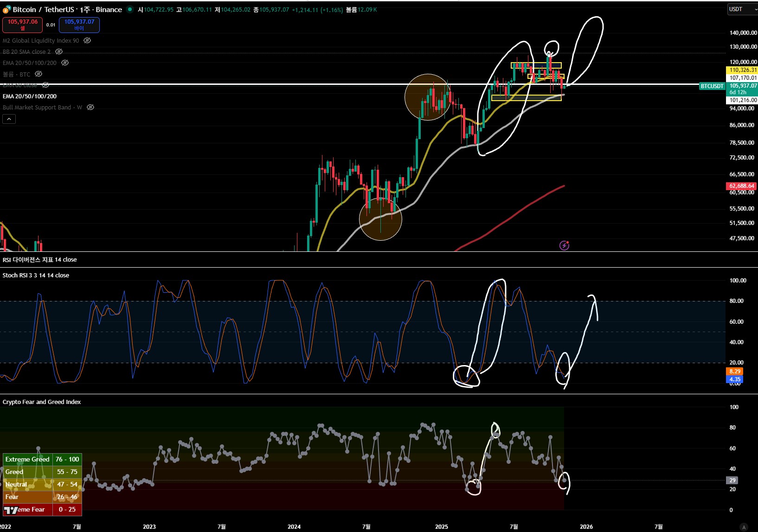The width and height of the screenshot is (758, 532).
Task: Click the 2026 label on the time axis
Action: coord(586,527)
